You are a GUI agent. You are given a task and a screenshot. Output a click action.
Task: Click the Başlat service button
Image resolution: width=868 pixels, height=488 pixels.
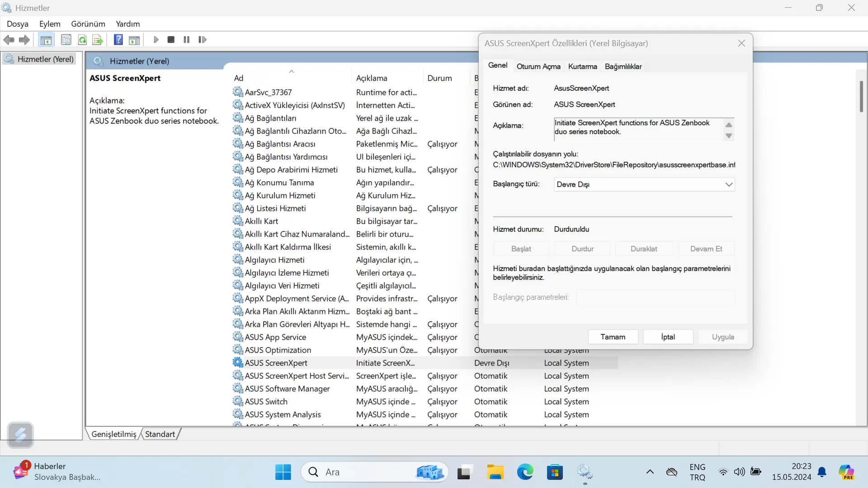tap(521, 249)
